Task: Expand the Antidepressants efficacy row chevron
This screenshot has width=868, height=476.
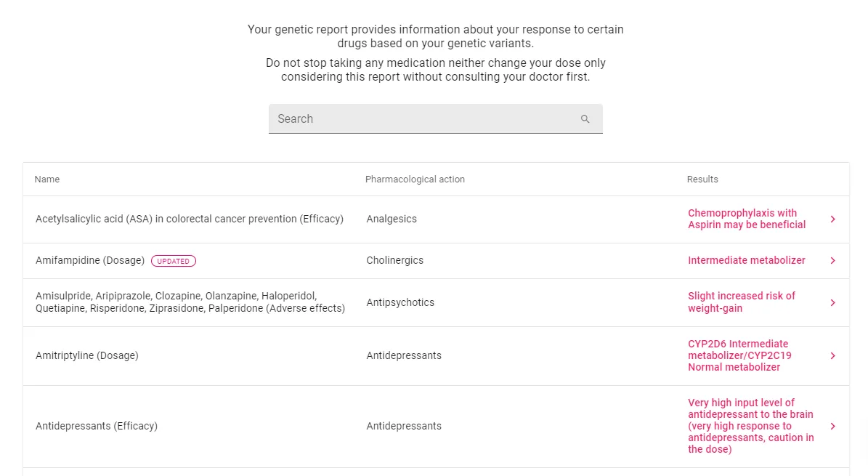Action: 832,426
